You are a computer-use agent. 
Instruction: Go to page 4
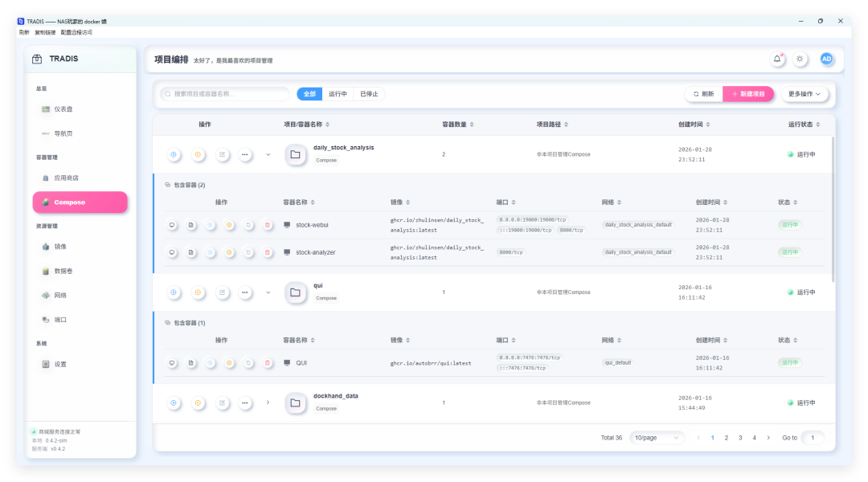[x=754, y=438]
